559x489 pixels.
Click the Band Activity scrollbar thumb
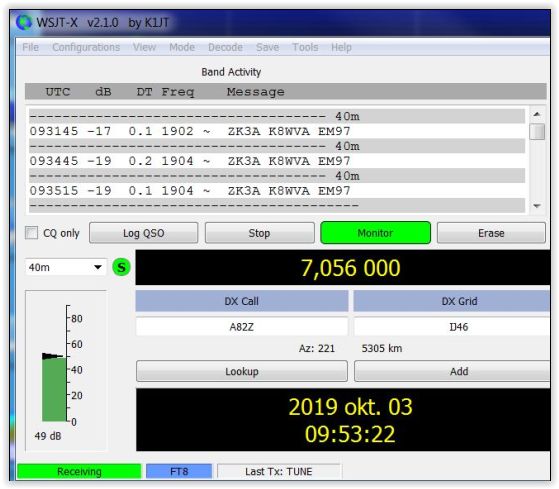(537, 132)
